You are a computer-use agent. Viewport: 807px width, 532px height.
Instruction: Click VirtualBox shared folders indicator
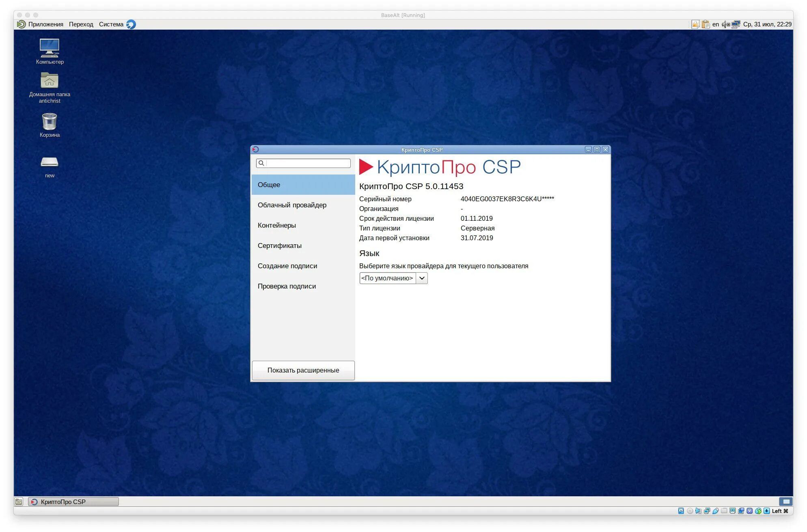click(x=724, y=510)
